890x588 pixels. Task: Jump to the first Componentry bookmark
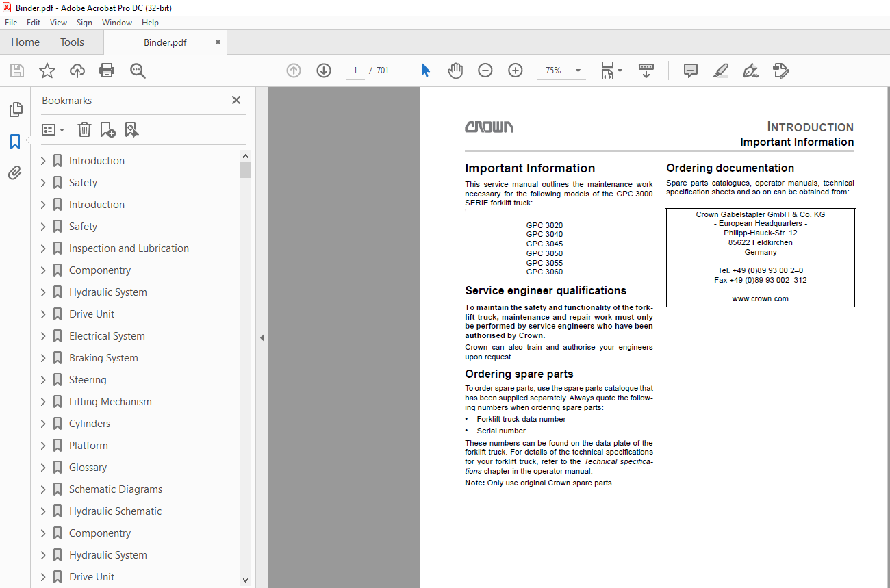point(100,270)
